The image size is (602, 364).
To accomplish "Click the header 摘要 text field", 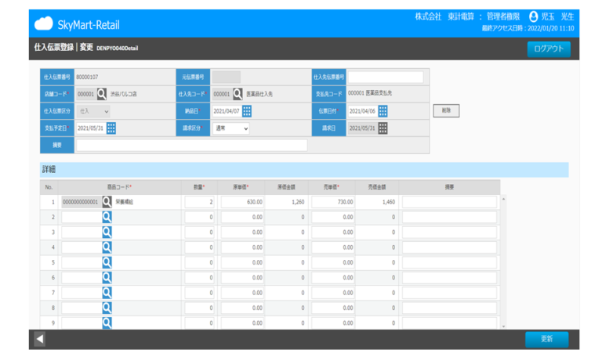I will 191,146.
